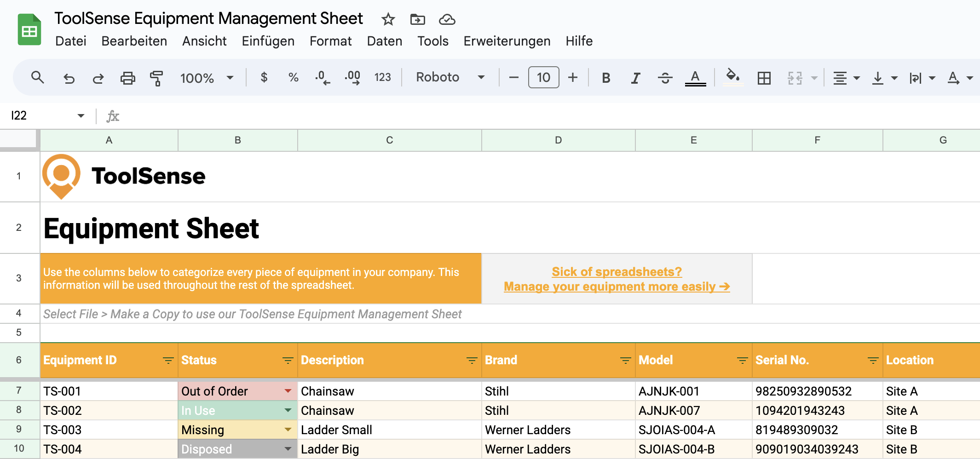This screenshot has width=980, height=459.
Task: Decrease decimal places
Action: click(322, 78)
